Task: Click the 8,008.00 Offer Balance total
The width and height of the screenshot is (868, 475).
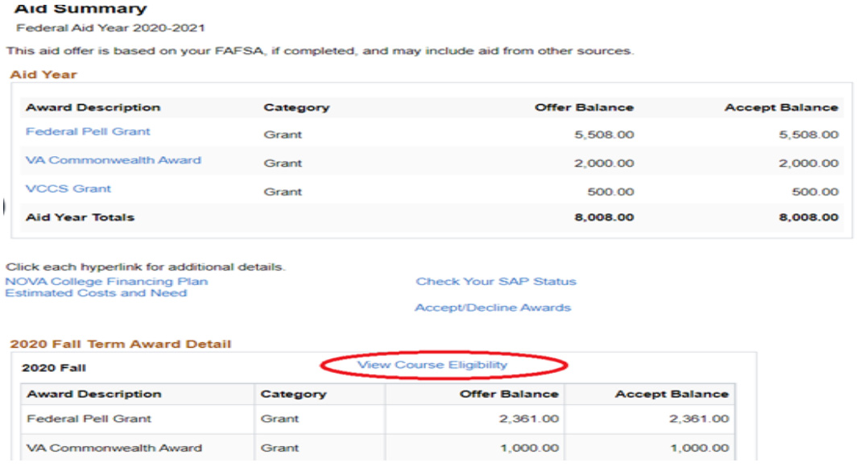Action: pyautogui.click(x=603, y=217)
